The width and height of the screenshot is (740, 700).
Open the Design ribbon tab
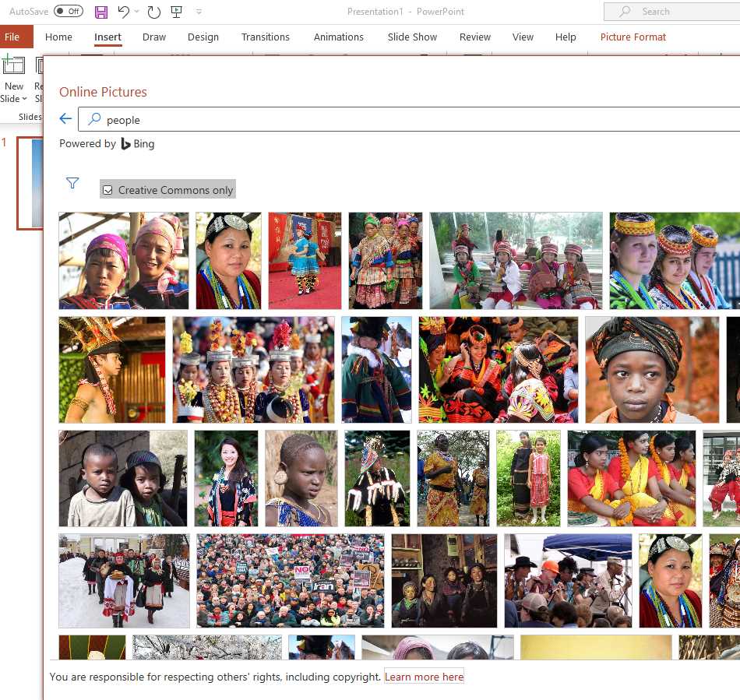click(203, 37)
